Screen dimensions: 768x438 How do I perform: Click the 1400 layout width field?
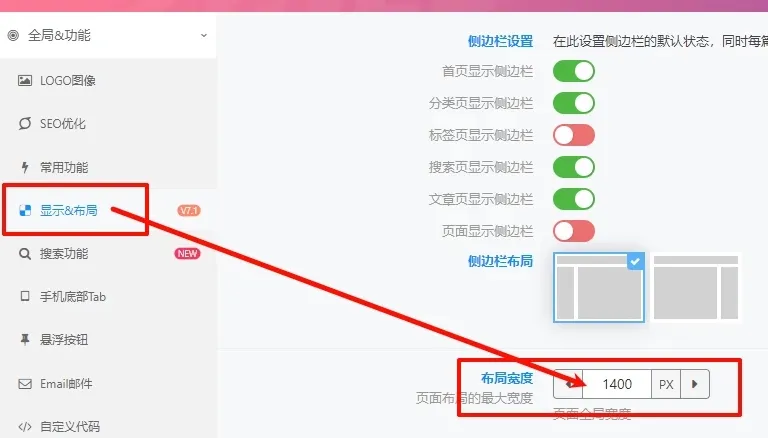pos(617,384)
